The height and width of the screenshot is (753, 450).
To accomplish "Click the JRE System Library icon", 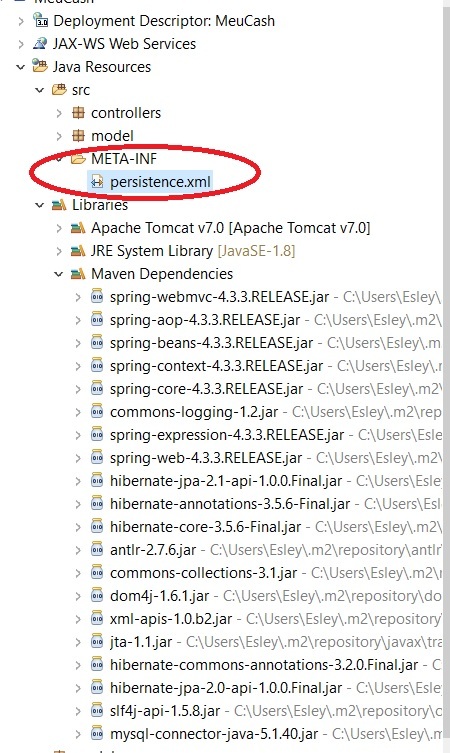I will pos(78,251).
